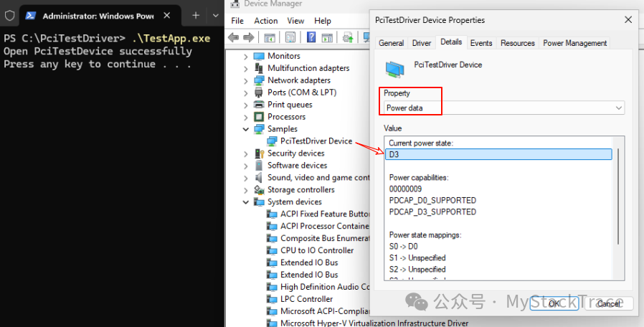Click the Power state mappings: label
The width and height of the screenshot is (644, 327).
[425, 235]
